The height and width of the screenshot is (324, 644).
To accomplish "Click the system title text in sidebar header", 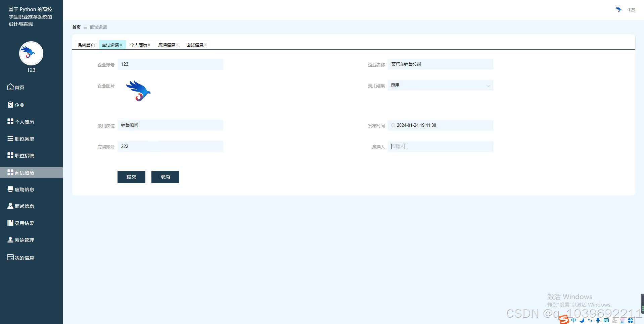I will pyautogui.click(x=30, y=16).
